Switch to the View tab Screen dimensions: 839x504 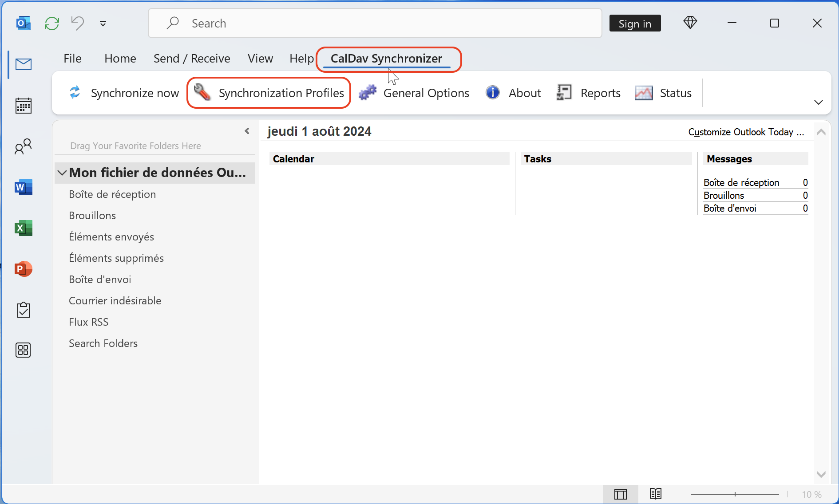(260, 59)
